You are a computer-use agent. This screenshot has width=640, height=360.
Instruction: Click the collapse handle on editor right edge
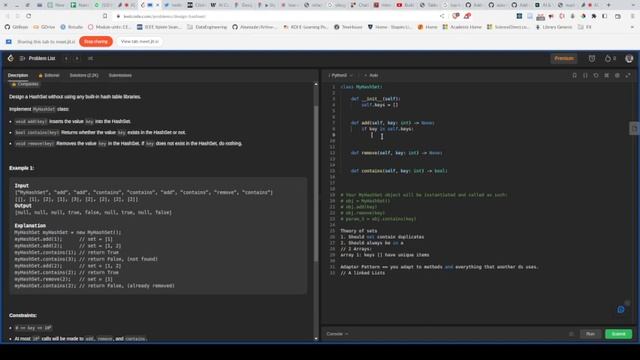(634, 129)
